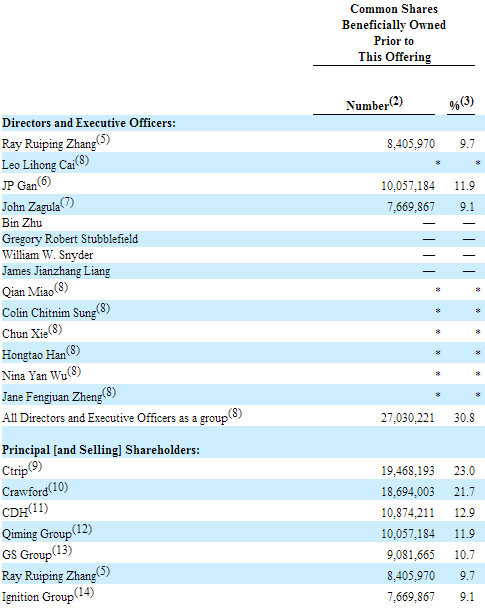Select the name James Jianzhang Liang

click(x=56, y=271)
